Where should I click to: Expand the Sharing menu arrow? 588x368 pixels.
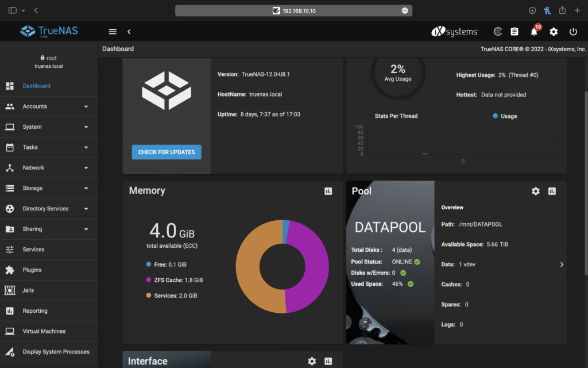coord(86,229)
